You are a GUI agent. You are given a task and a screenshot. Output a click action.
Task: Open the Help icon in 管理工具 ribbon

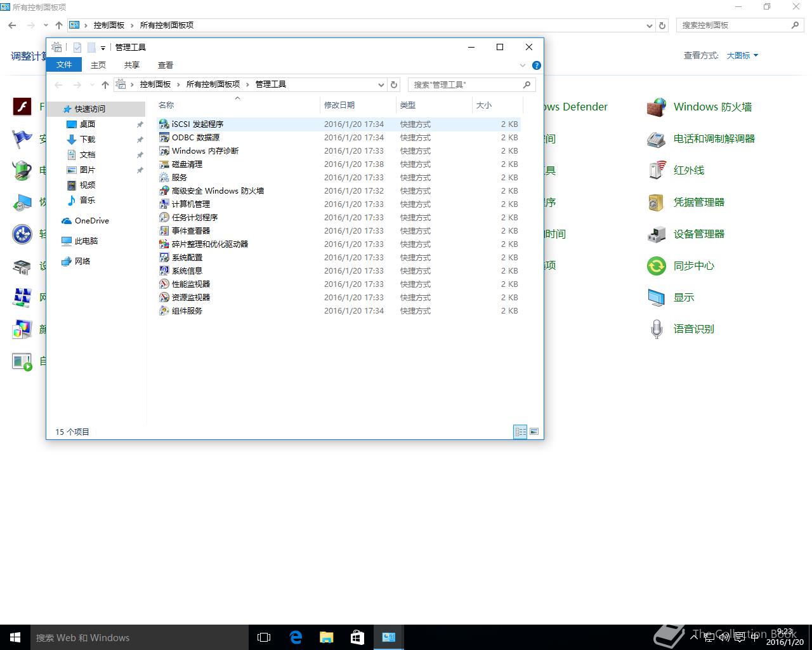click(537, 65)
